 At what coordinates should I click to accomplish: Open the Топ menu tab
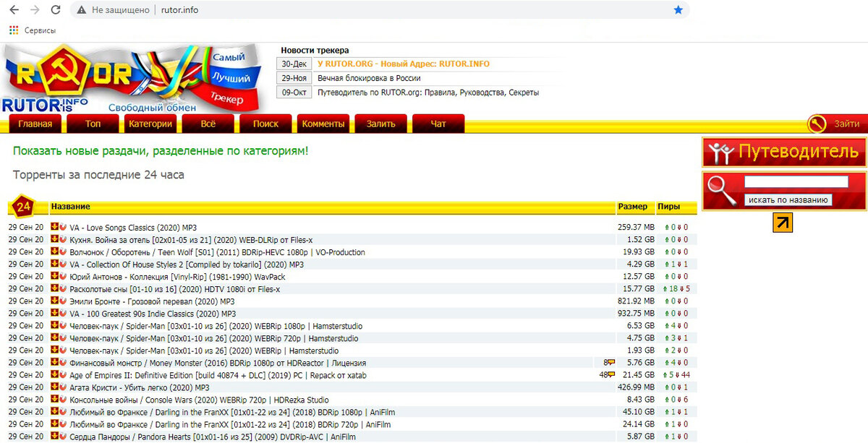click(x=93, y=124)
